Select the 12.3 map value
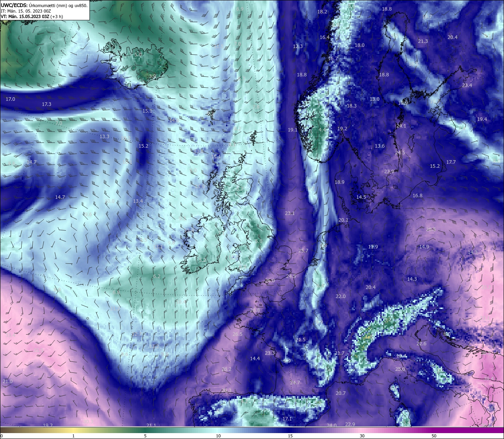Screen dimensions: 504x439 coord(298,46)
